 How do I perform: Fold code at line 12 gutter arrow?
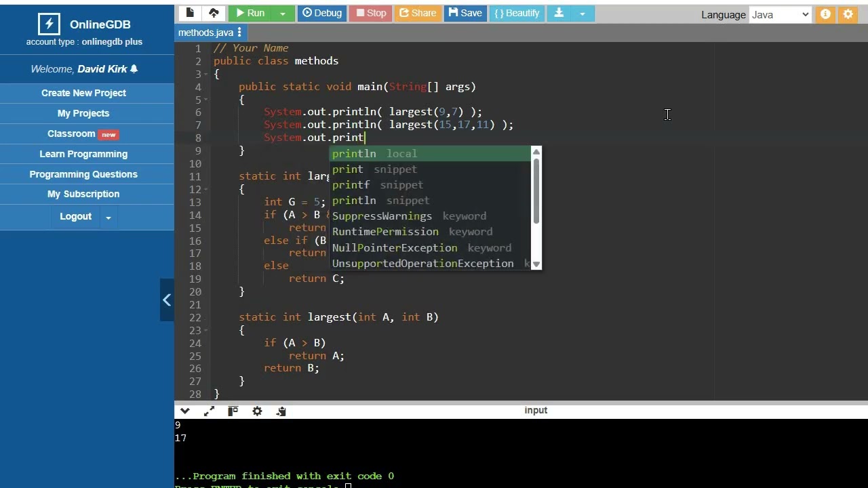tap(206, 189)
